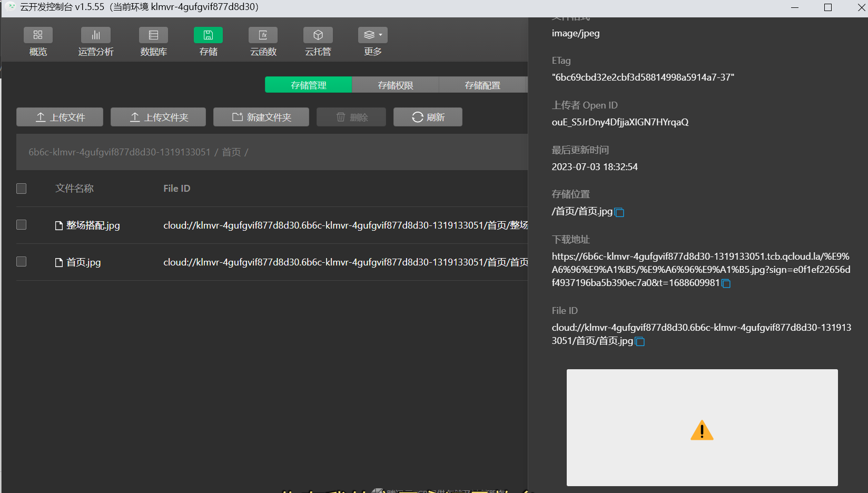Switch to the 存储权限 tab
868x493 pixels.
coord(396,85)
